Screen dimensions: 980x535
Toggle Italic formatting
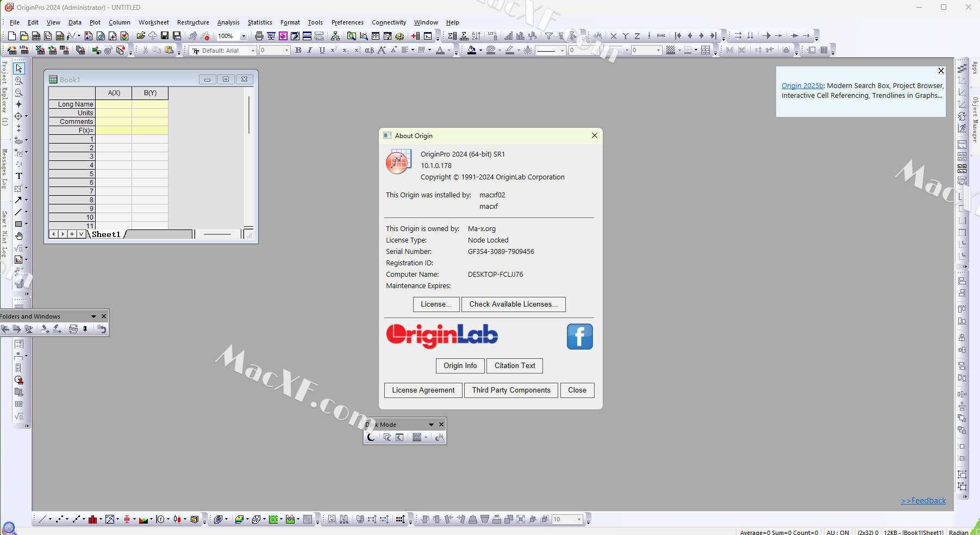[310, 51]
